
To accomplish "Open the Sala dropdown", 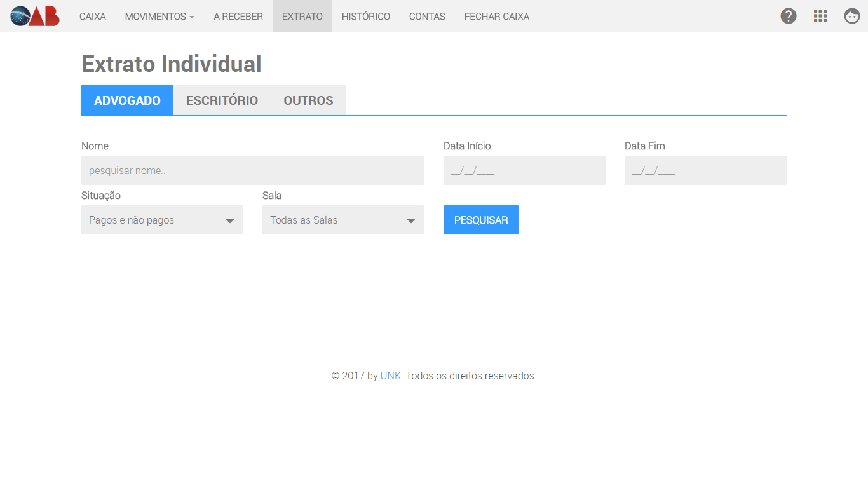I will (x=343, y=220).
